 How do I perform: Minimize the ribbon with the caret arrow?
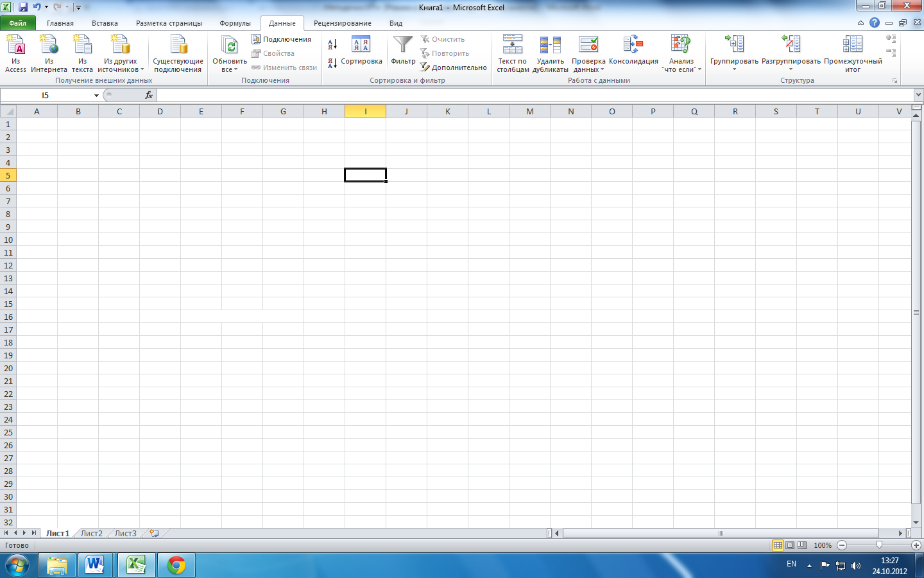(860, 23)
